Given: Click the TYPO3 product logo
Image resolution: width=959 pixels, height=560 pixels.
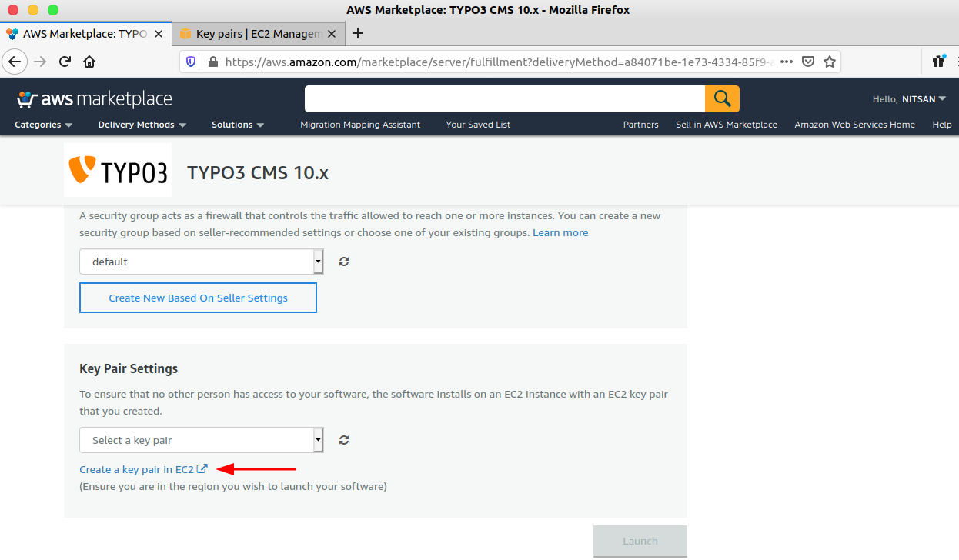Looking at the screenshot, I should tap(118, 170).
